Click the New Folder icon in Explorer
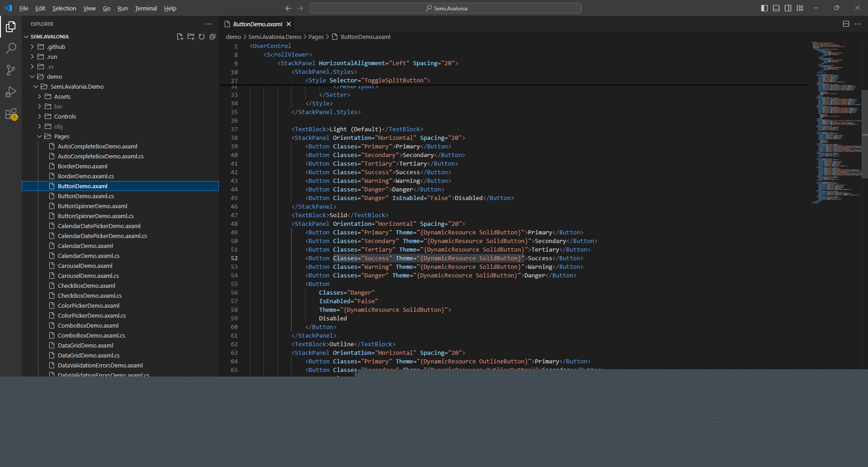 point(191,37)
